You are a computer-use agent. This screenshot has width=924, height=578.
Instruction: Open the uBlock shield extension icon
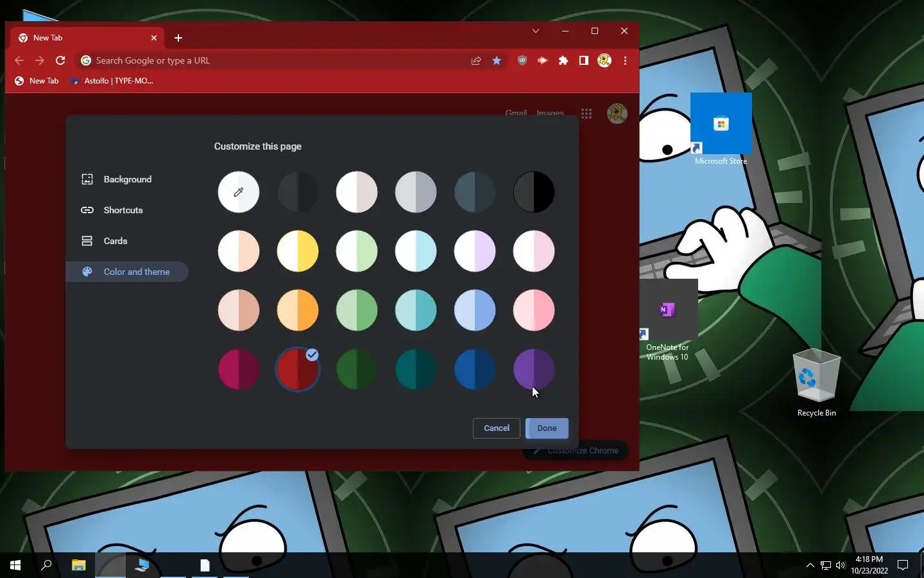point(522,60)
